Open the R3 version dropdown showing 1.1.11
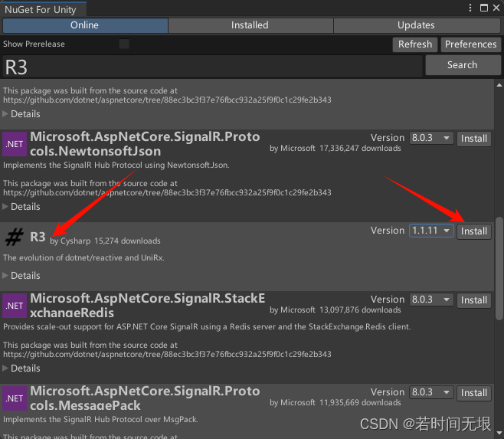Screen dimensions: 504x439 click(x=431, y=231)
